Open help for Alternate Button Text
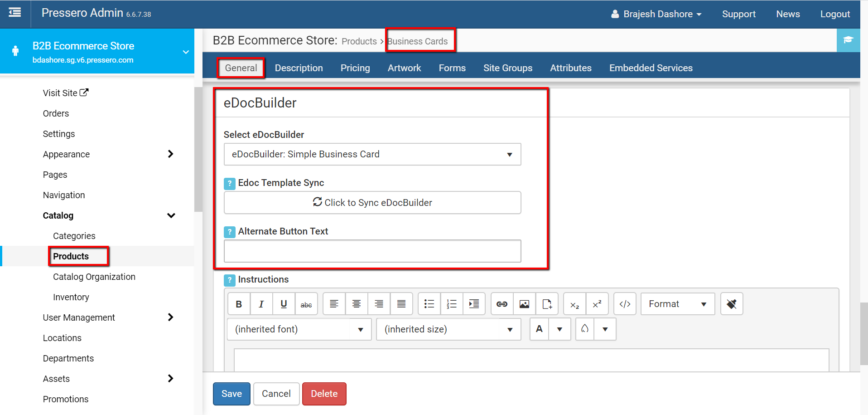 pyautogui.click(x=230, y=232)
